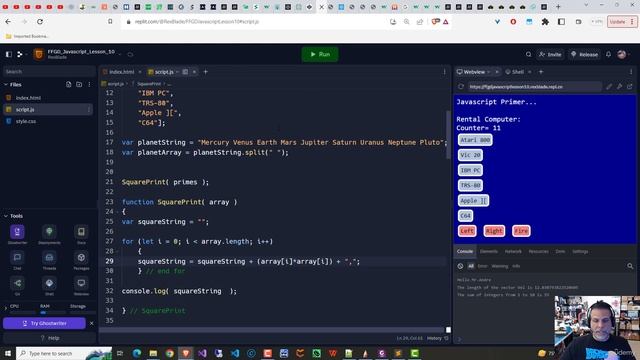Open the Docs tool

point(81,234)
